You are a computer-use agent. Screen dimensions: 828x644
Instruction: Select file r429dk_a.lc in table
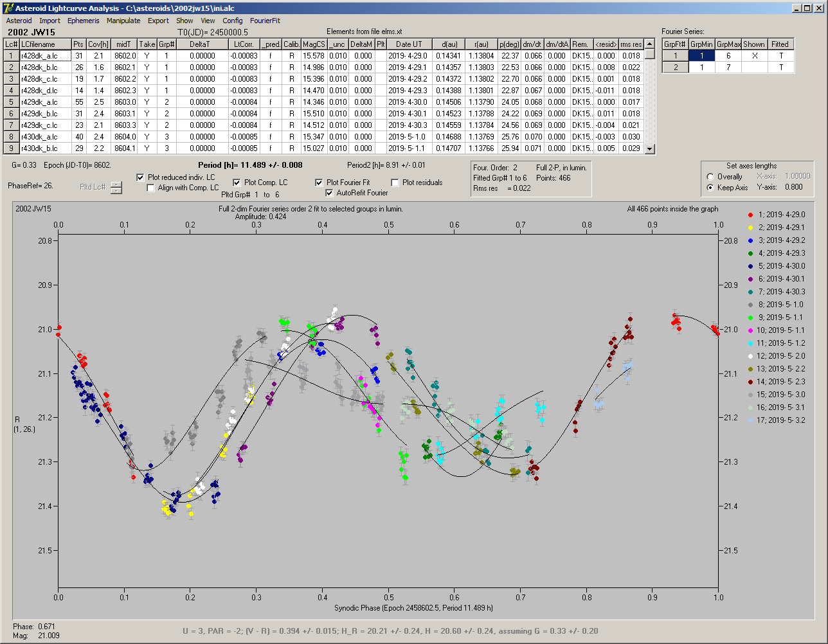click(45, 102)
